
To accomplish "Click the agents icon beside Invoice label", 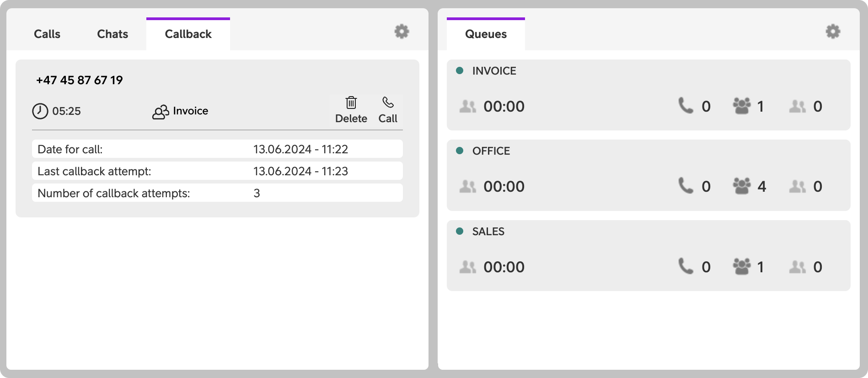I will (161, 112).
